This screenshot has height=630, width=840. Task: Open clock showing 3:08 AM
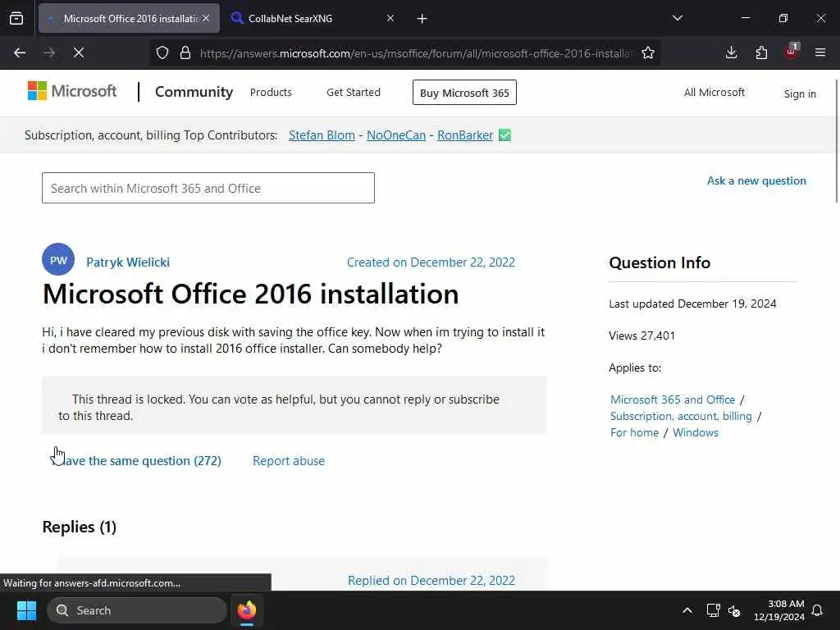(779, 610)
